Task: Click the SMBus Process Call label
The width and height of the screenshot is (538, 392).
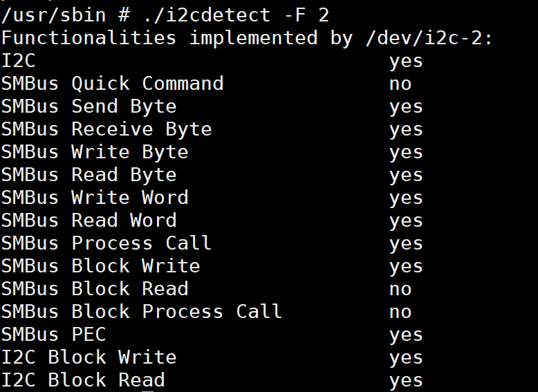Action: pyautogui.click(x=106, y=243)
